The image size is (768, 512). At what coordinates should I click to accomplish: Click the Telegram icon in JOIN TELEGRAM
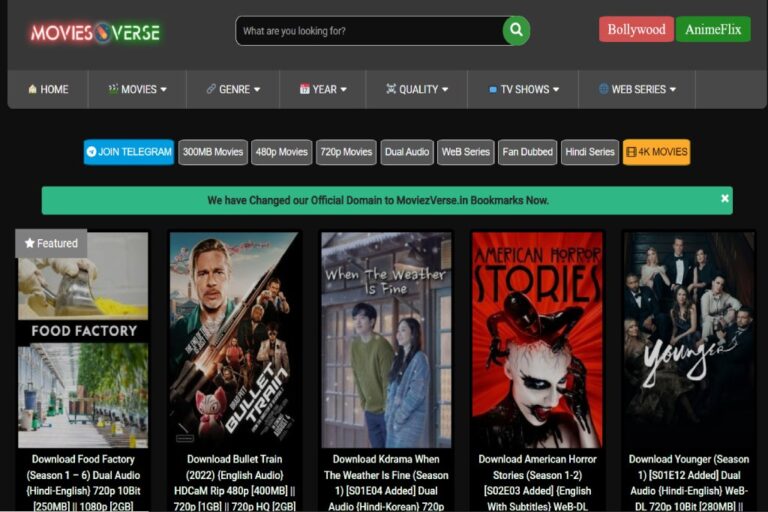click(x=92, y=152)
